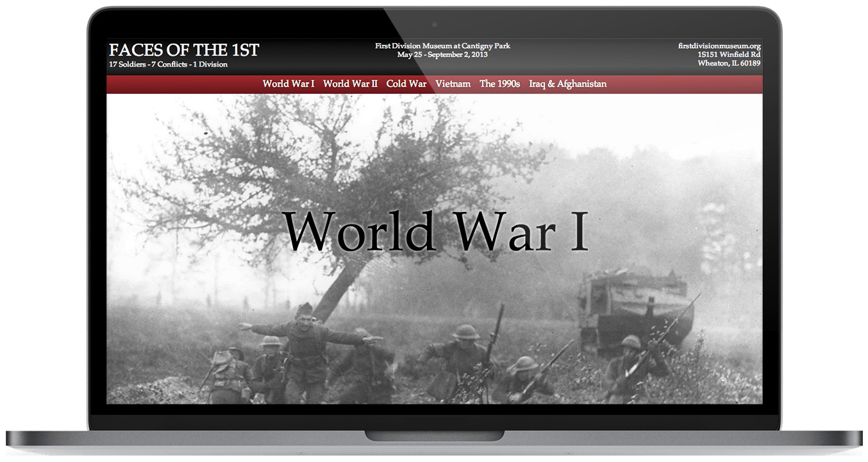
Task: Click First Division Museum at Cantigny Park text
Action: [x=442, y=46]
